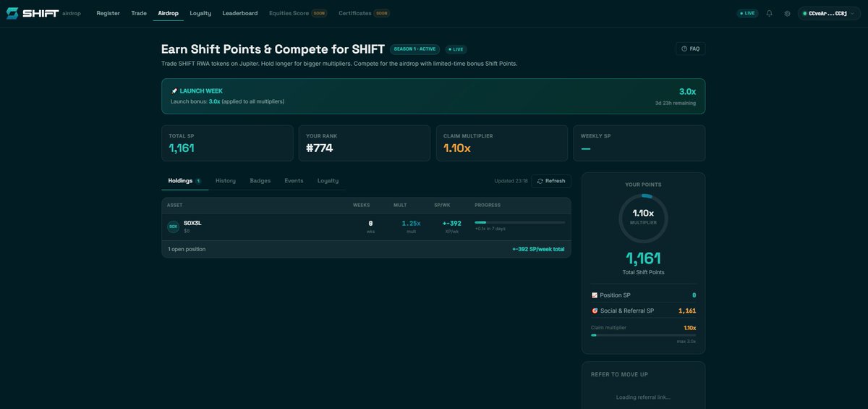
Task: Open the Loyalty tab under stats
Action: pos(328,180)
